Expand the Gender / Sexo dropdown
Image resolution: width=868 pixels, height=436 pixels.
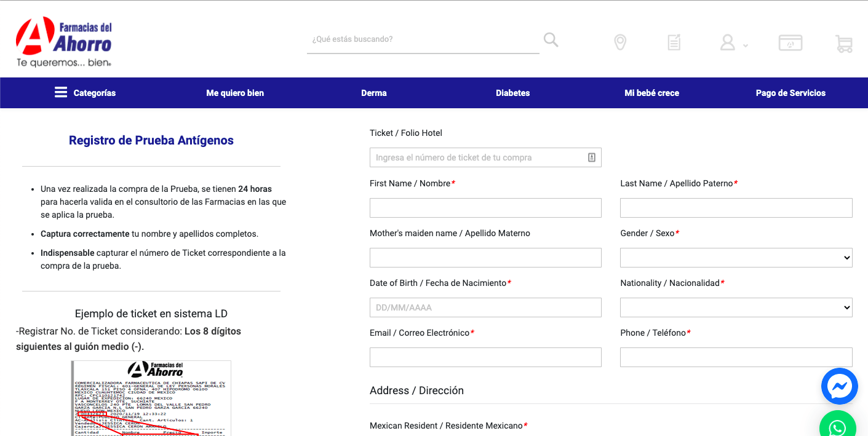point(736,258)
